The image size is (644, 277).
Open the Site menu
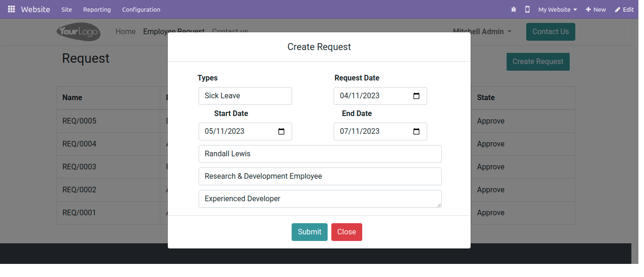pyautogui.click(x=67, y=9)
